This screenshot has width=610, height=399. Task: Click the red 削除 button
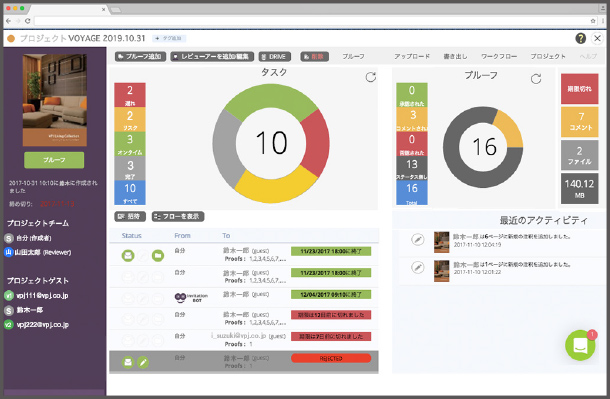coord(314,57)
